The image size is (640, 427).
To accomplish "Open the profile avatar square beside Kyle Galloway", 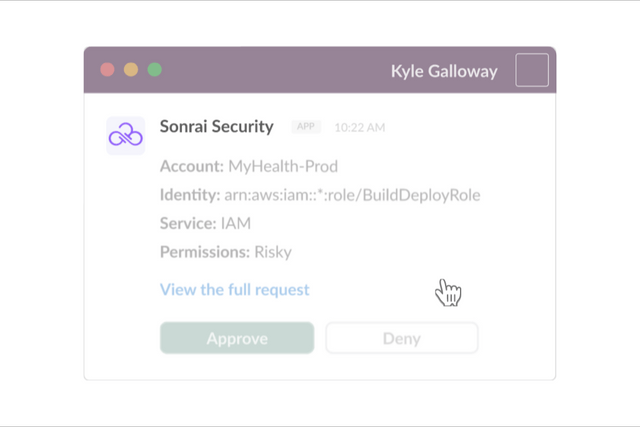I will coord(532,70).
